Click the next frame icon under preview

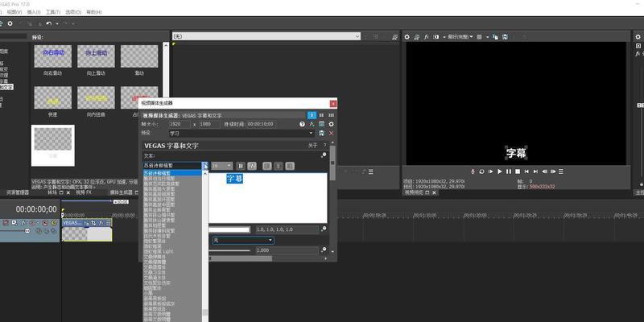(x=553, y=171)
